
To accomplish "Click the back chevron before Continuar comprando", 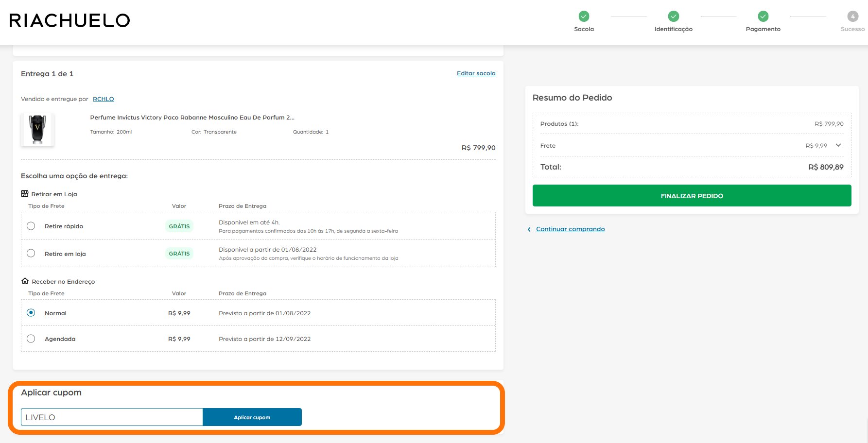I will [x=529, y=229].
